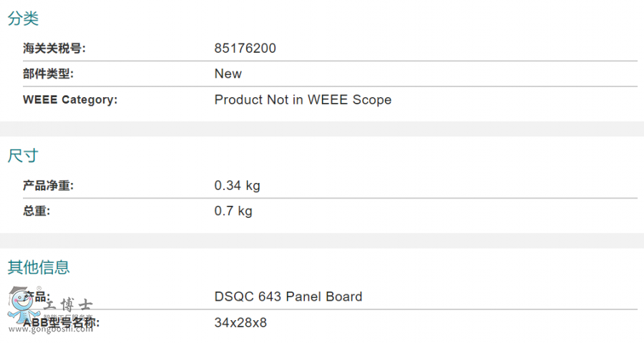Viewport: 644px width, 343px height.
Task: Click the 产品 label under 其他信息
Action: pyautogui.click(x=36, y=297)
